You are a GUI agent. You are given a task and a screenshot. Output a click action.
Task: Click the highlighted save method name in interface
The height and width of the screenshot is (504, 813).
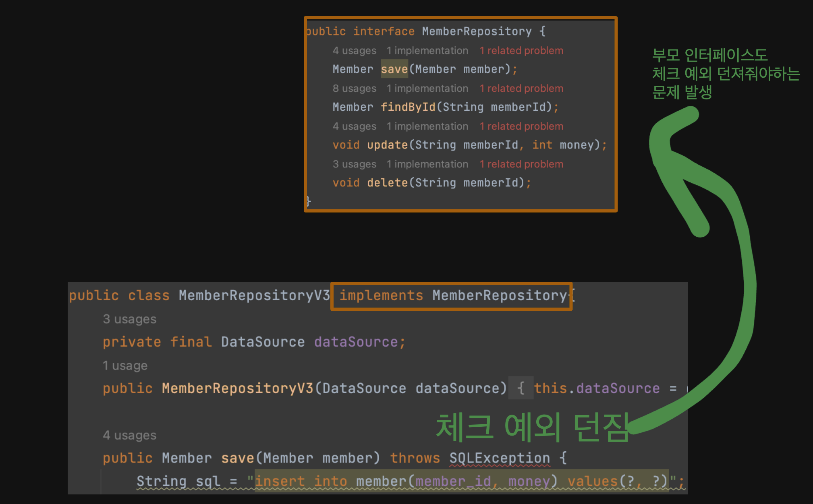click(x=394, y=69)
